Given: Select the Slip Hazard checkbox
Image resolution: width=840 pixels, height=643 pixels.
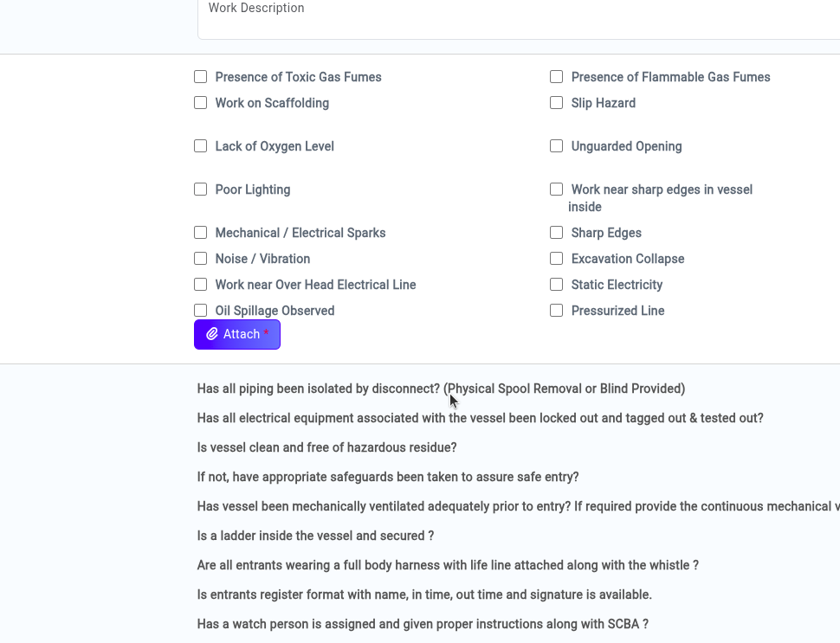Looking at the screenshot, I should [557, 103].
